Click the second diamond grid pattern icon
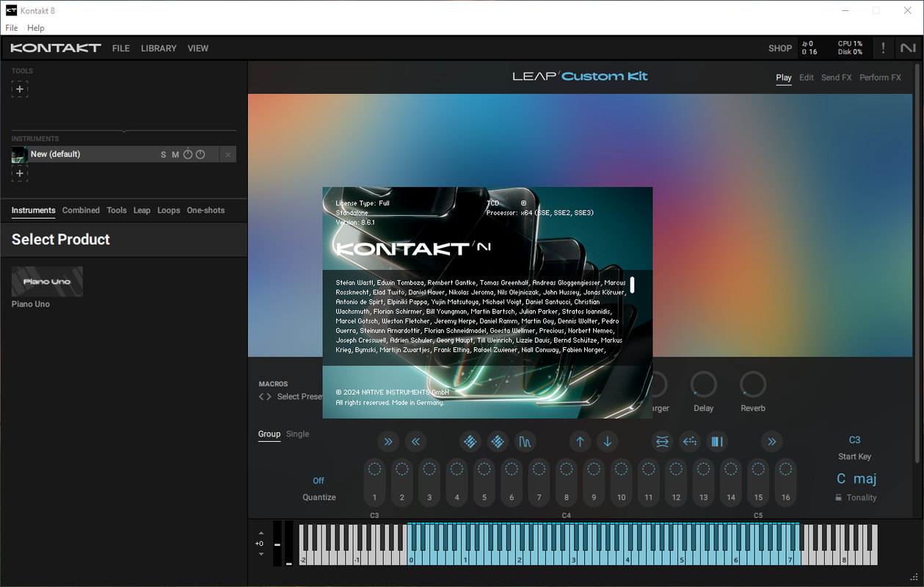The width and height of the screenshot is (924, 587). [x=498, y=441]
